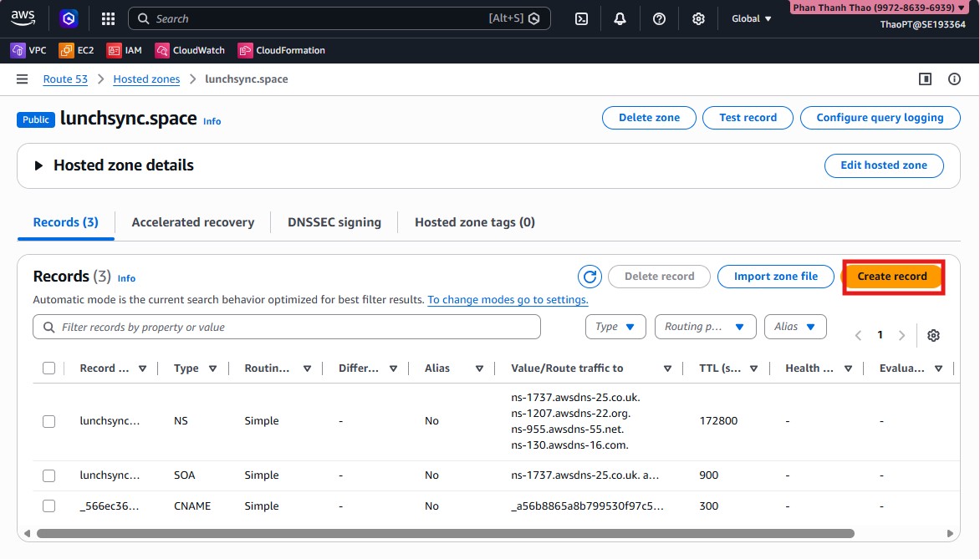Select the NS record checkbox
Screen dimensions: 980x559
tap(48, 421)
